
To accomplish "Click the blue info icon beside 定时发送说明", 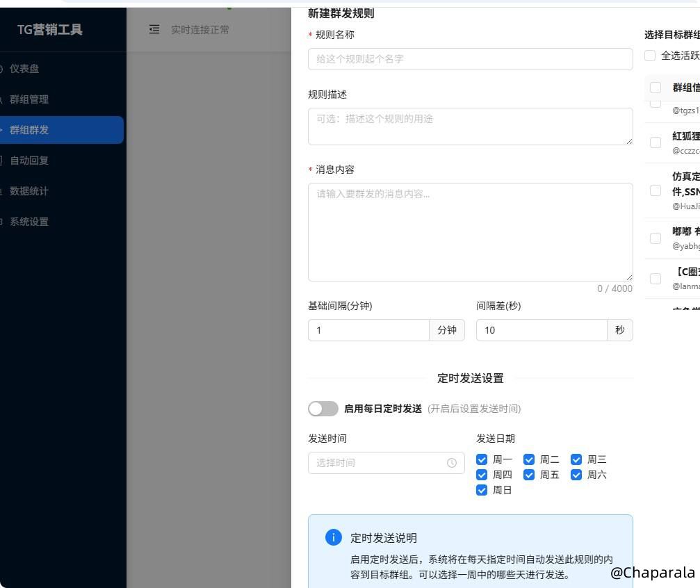I will point(334,537).
